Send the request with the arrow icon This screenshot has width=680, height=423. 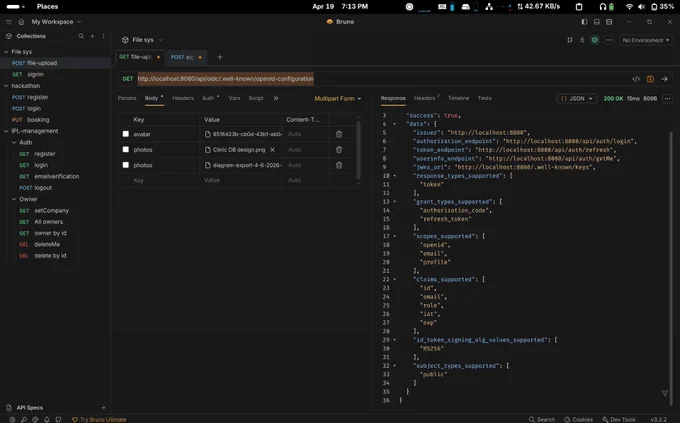pyautogui.click(x=664, y=79)
